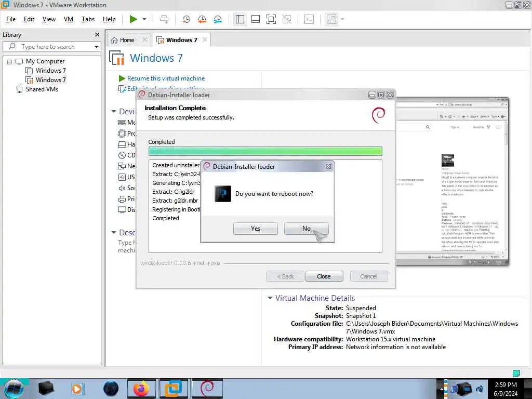The image size is (532, 399).
Task: Click the Hard Disk device icon
Action: point(122,144)
